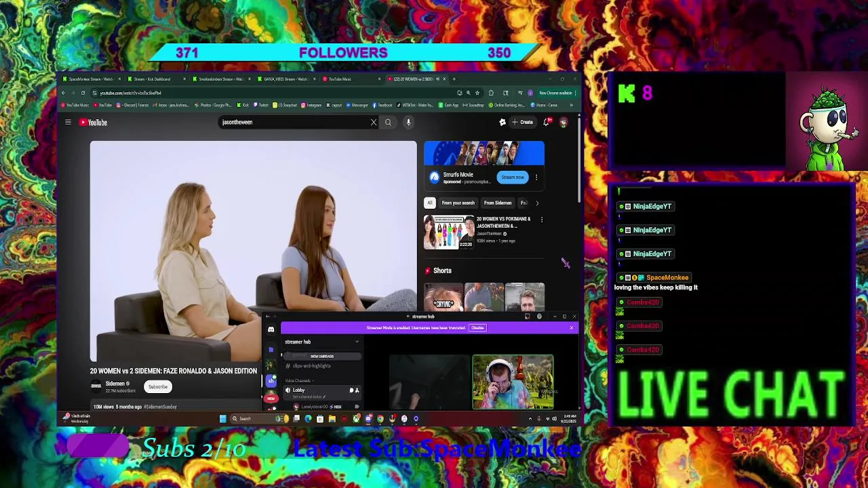
Task: Select the All filter chip
Action: 429,203
